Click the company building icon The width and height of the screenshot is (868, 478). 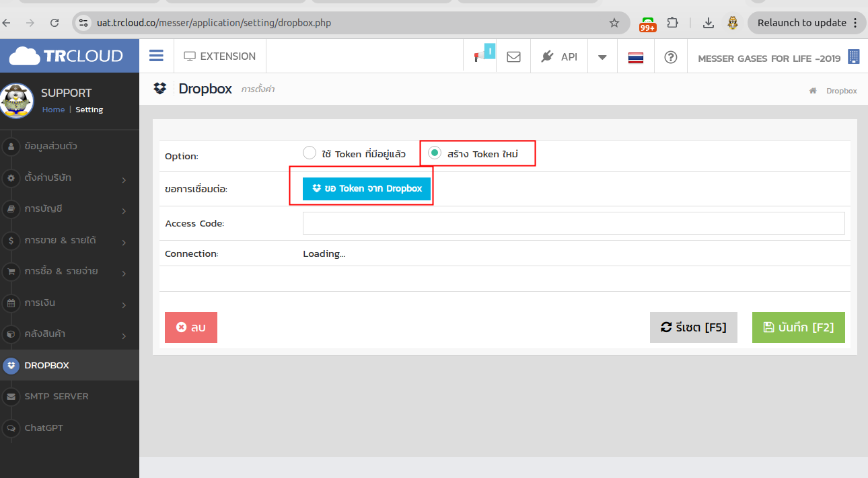pos(853,56)
